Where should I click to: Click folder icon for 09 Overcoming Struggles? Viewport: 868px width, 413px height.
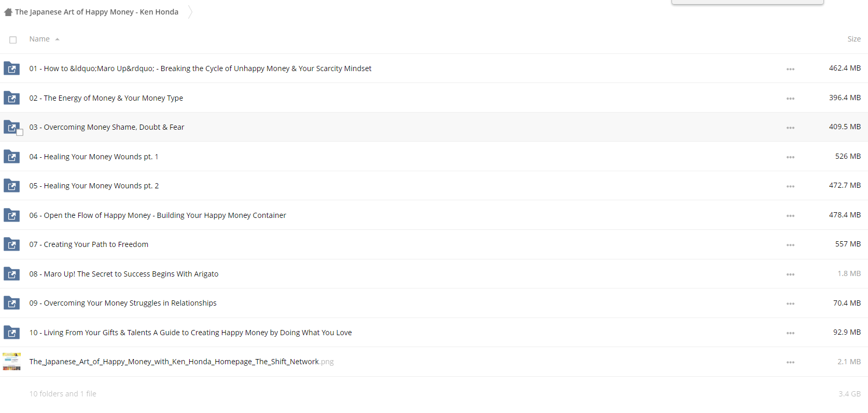tap(11, 303)
